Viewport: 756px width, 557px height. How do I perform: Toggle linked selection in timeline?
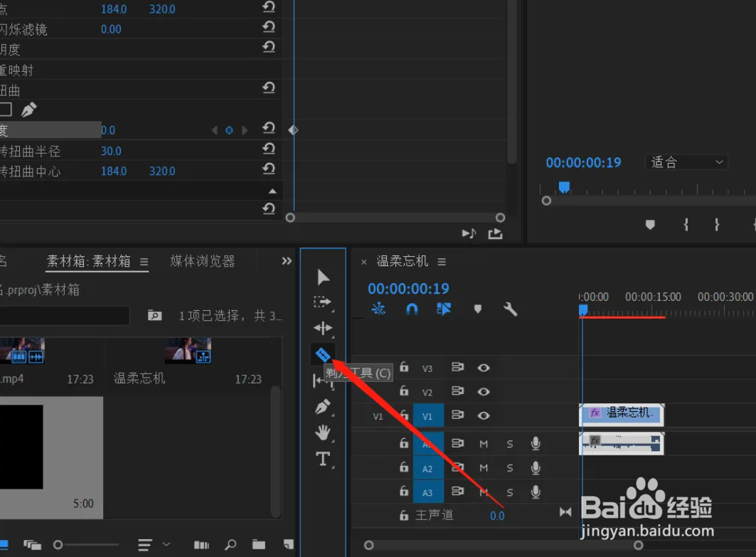444,309
